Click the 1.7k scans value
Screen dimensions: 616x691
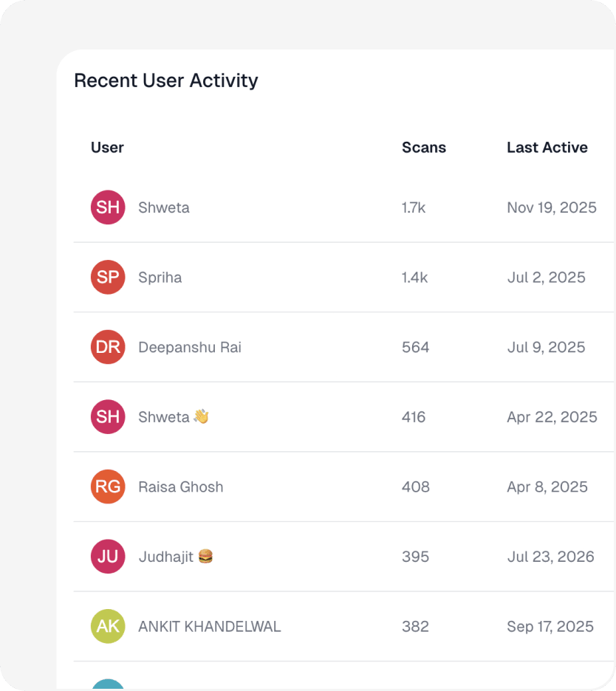click(x=414, y=207)
